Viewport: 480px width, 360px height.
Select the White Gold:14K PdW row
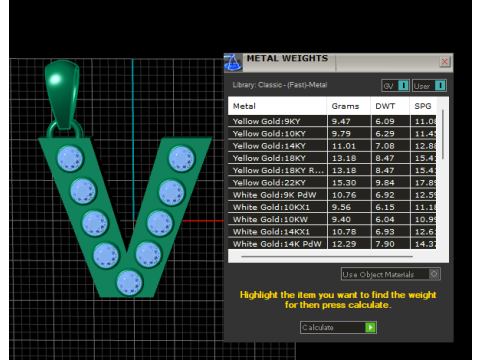(332, 244)
